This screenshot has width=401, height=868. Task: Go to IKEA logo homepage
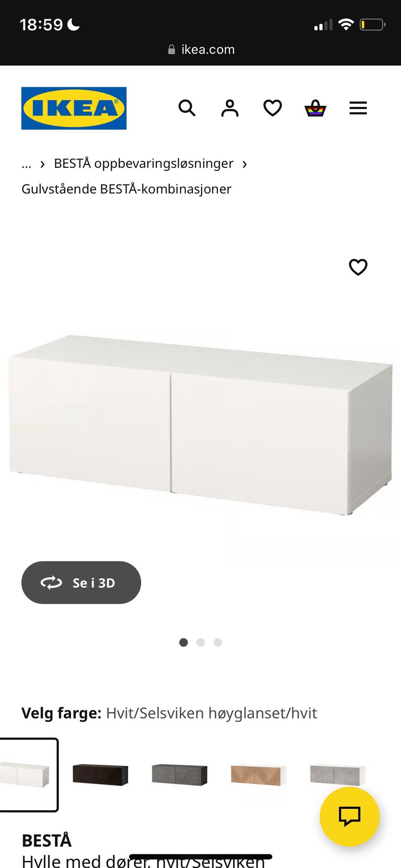pos(74,108)
